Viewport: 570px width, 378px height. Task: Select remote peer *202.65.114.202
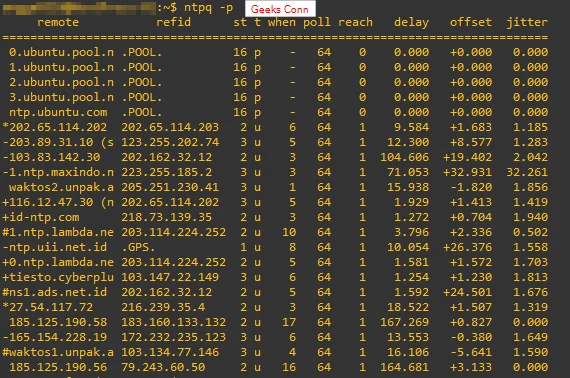point(55,127)
